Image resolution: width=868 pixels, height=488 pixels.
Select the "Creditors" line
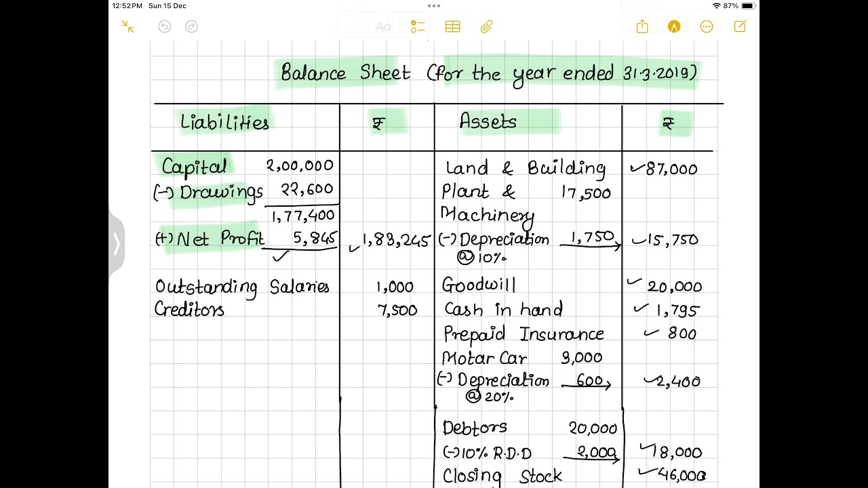(x=189, y=310)
